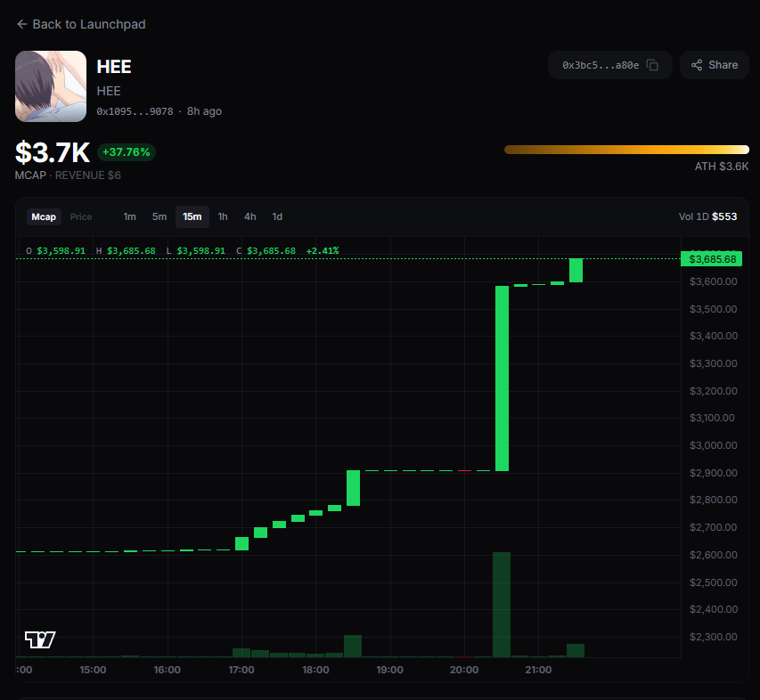Open the Back to Launchpad link

[x=81, y=24]
